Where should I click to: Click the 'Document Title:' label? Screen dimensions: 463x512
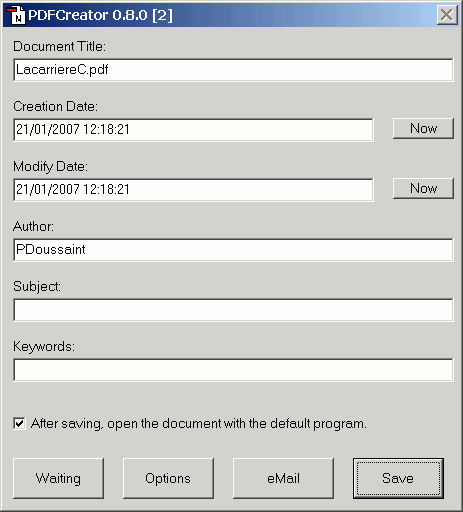point(59,46)
